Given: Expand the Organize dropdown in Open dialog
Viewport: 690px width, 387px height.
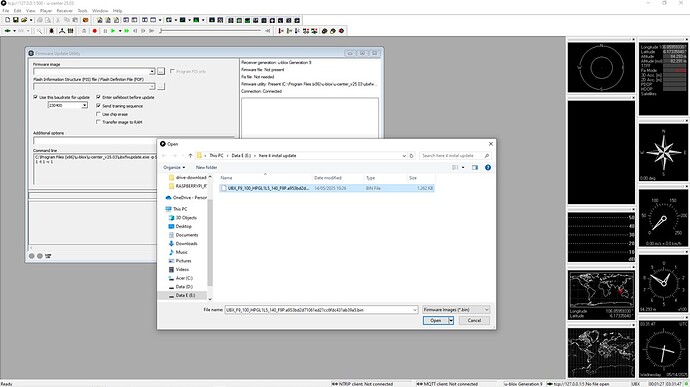Looking at the screenshot, I should 174,167.
